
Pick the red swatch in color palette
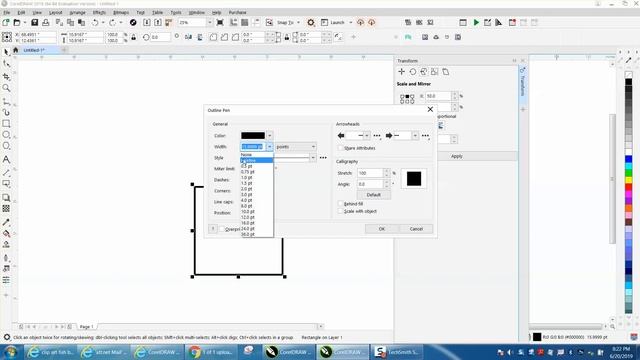click(629, 187)
